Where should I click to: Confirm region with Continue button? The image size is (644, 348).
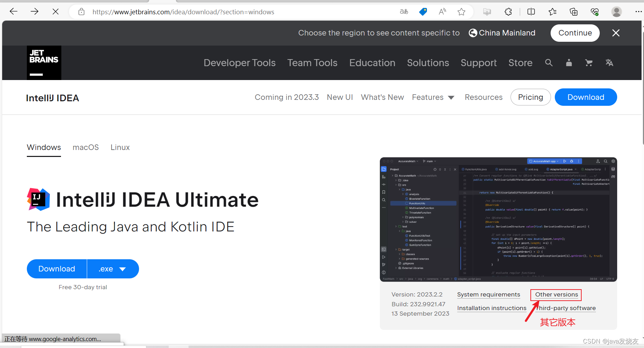pyautogui.click(x=575, y=33)
